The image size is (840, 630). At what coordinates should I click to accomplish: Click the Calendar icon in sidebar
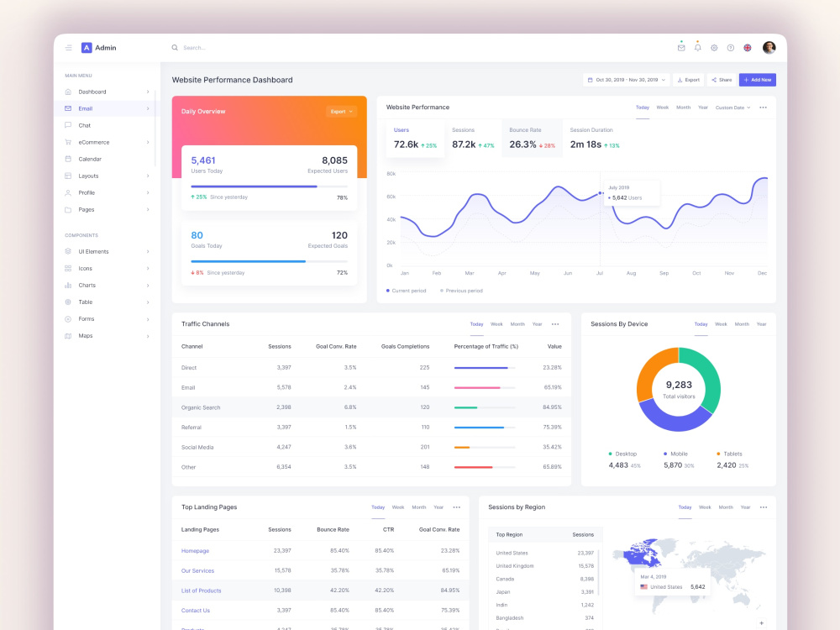pos(68,159)
